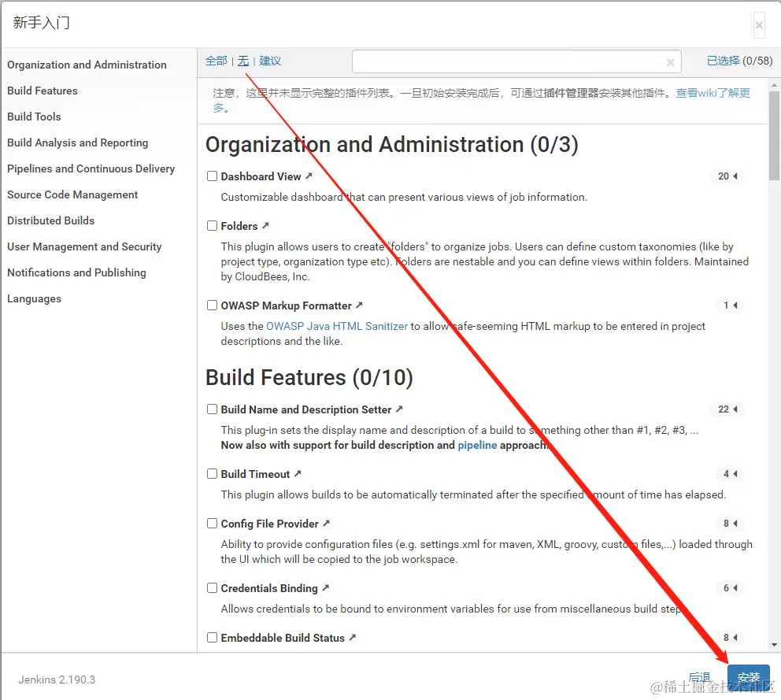Go to Distributed Builds category
Screen dimensions: 781x700
[51, 220]
